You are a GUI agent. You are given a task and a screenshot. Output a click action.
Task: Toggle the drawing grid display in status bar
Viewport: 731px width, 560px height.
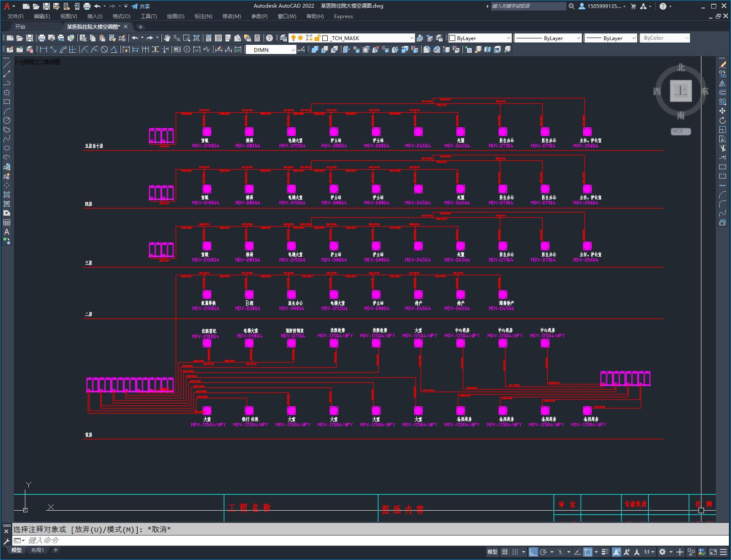click(505, 552)
